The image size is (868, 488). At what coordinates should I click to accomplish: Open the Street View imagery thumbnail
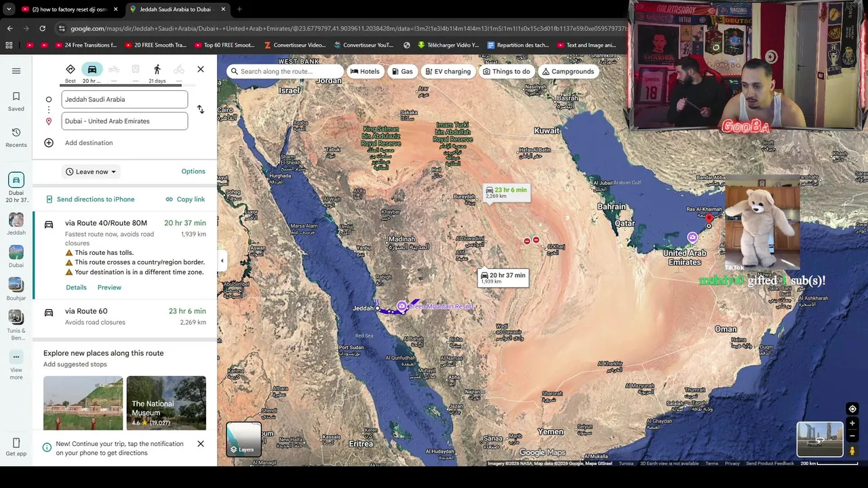pyautogui.click(x=820, y=439)
